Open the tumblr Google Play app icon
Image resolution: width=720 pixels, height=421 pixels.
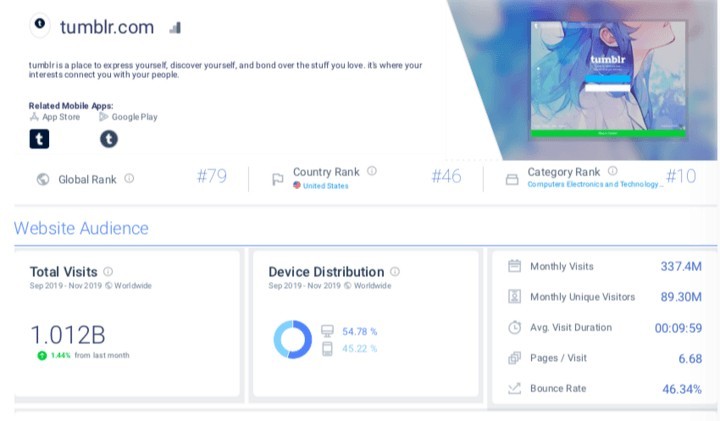[109, 139]
